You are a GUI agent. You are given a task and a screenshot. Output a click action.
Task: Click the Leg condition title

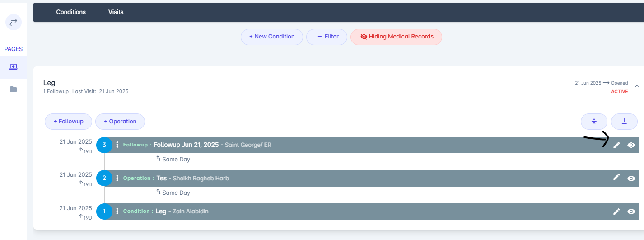49,83
